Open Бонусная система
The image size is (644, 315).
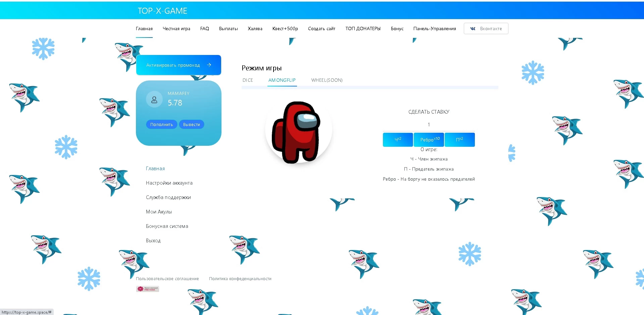pyautogui.click(x=167, y=226)
